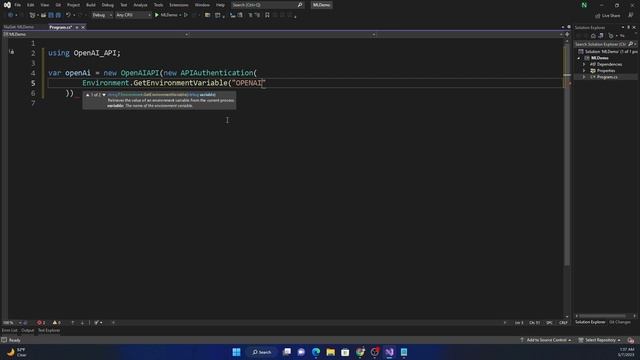Expand the Properties node
Image resolution: width=640 pixels, height=360 pixels.
click(584, 71)
